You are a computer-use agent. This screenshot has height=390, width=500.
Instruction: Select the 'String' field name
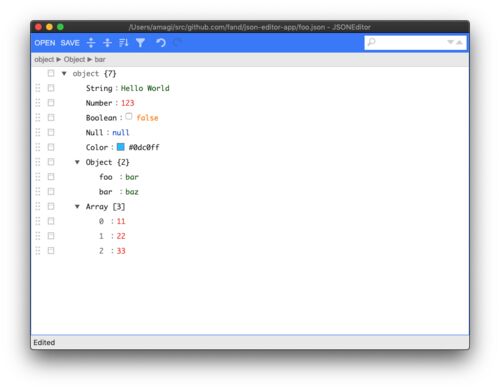tap(99, 88)
